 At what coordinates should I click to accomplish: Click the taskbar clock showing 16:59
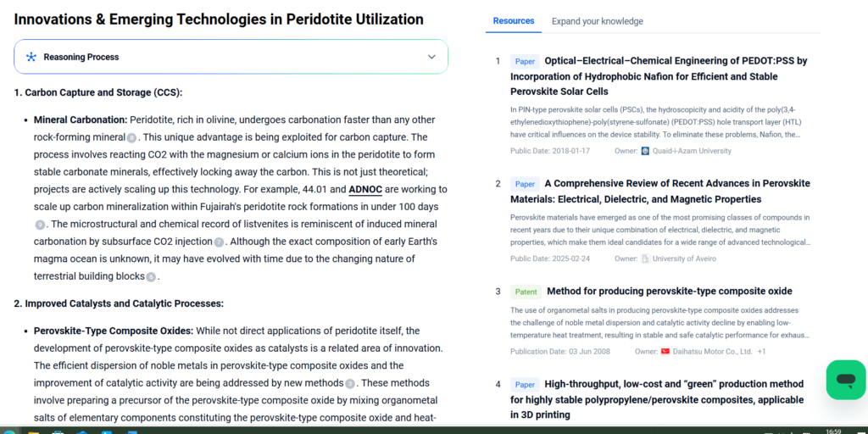click(833, 431)
